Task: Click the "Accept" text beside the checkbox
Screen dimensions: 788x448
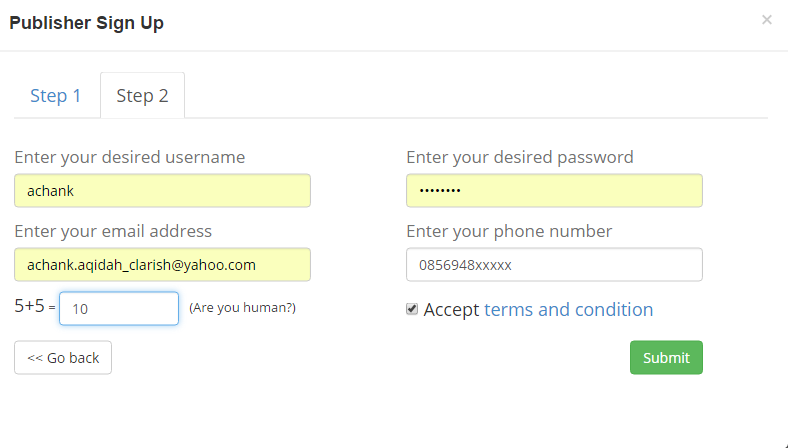Action: (452, 309)
